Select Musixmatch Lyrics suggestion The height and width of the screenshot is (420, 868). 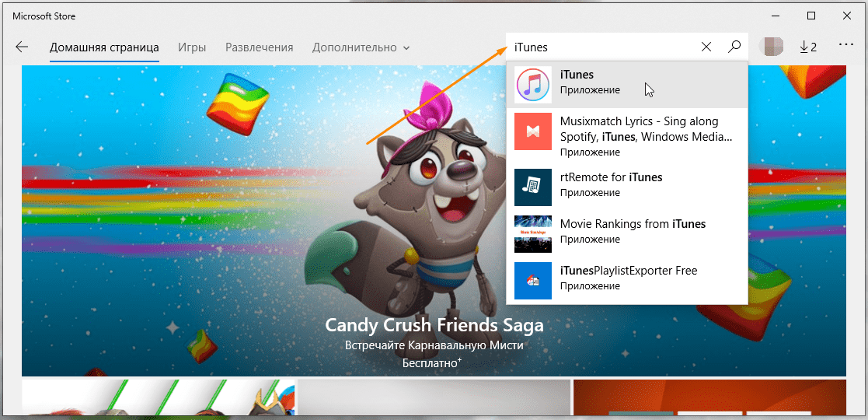[626, 136]
